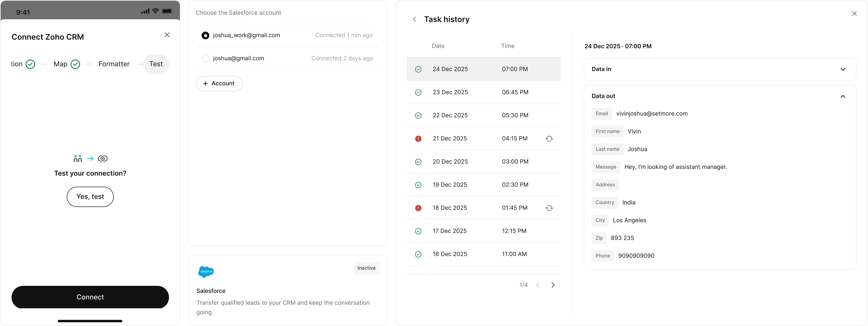Add a new Account
Image resolution: width=868 pixels, height=326 pixels.
point(219,84)
